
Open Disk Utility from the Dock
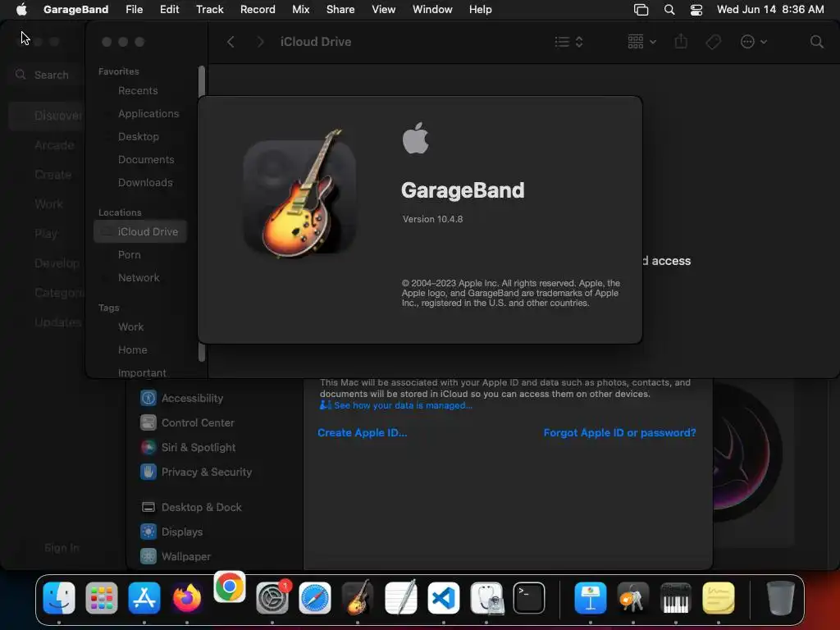coord(486,597)
